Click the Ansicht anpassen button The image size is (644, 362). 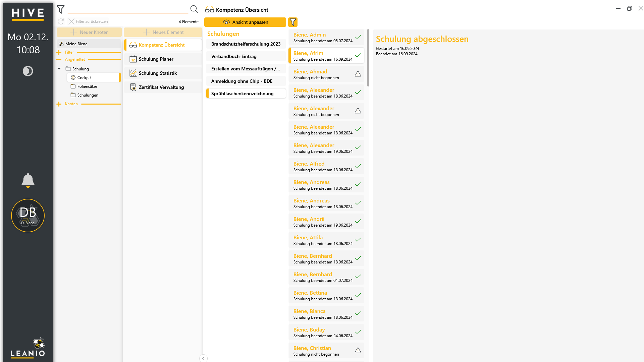[x=245, y=22]
